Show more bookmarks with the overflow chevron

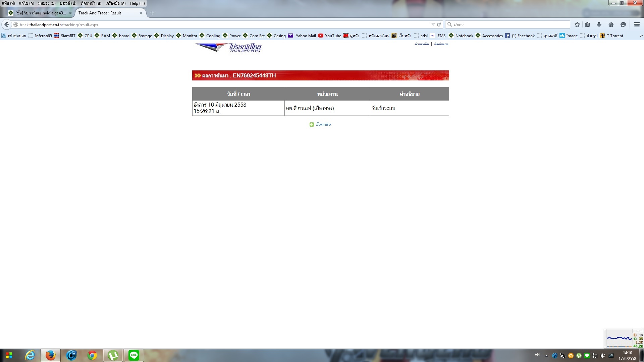click(641, 36)
